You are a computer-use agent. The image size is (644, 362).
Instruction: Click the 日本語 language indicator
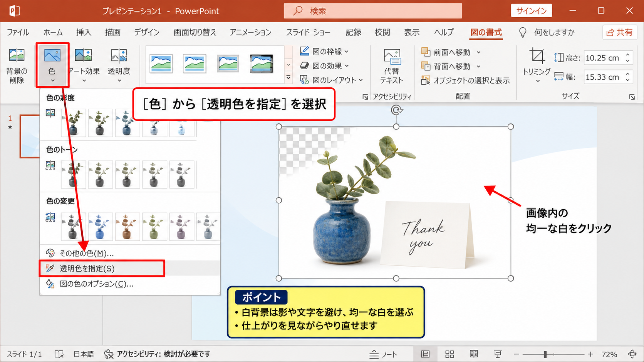[x=84, y=354]
